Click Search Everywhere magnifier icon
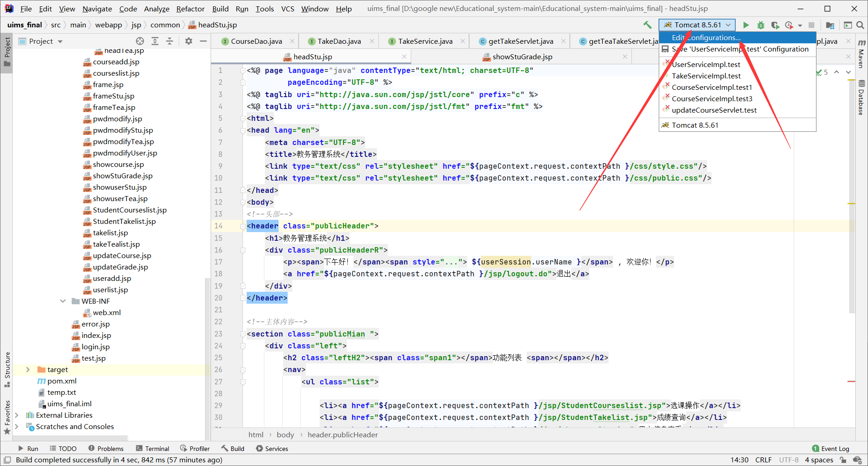 coord(860,25)
